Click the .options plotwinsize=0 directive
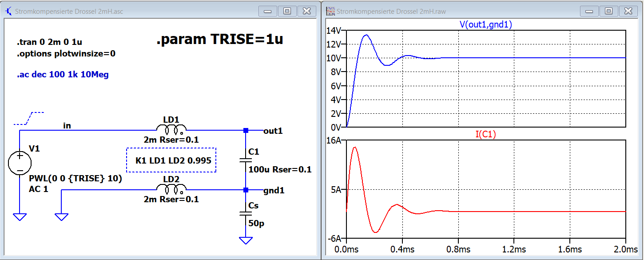Viewport: 644px width, 260px height. pos(66,54)
